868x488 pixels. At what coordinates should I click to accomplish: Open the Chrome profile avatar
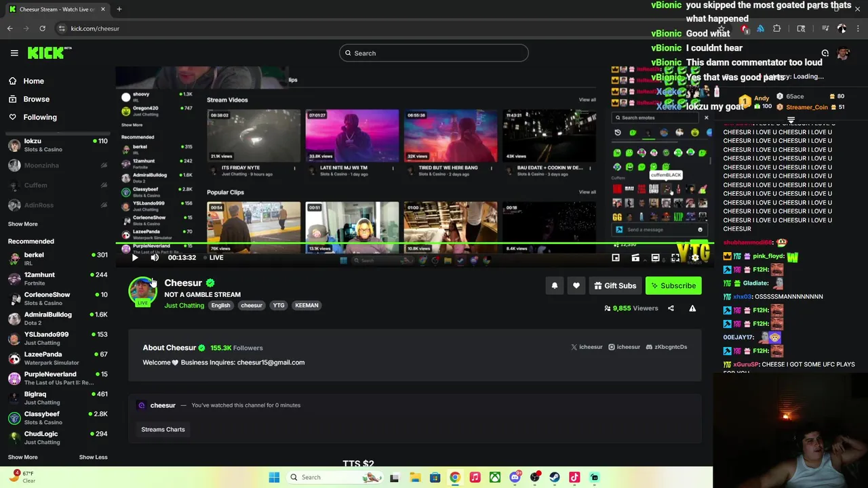[x=842, y=28]
